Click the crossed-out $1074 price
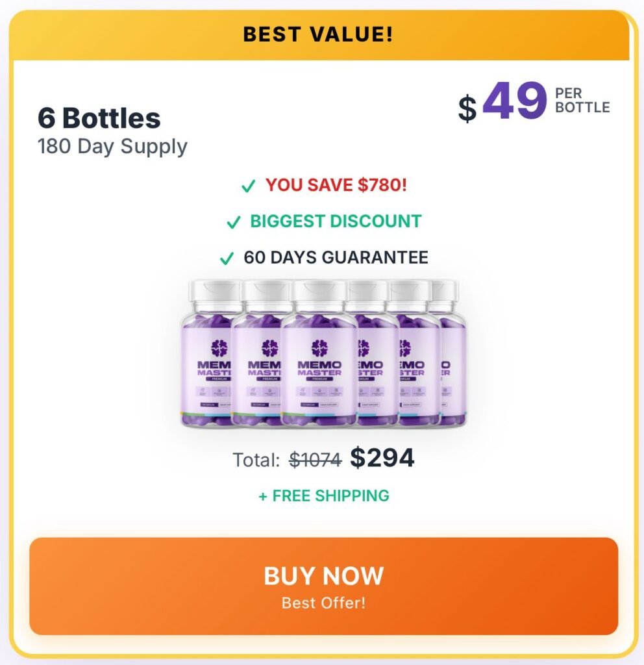This screenshot has height=665, width=644. (x=316, y=460)
